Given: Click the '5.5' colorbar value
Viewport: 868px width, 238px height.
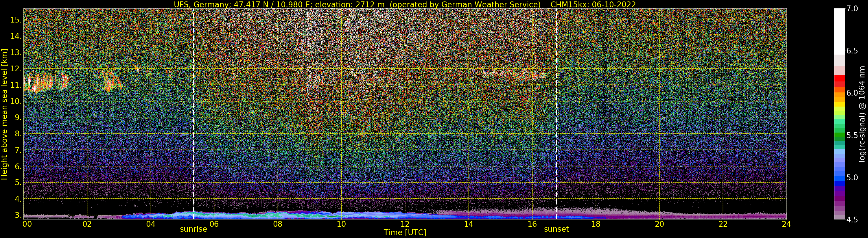Looking at the screenshot, I should tap(852, 135).
